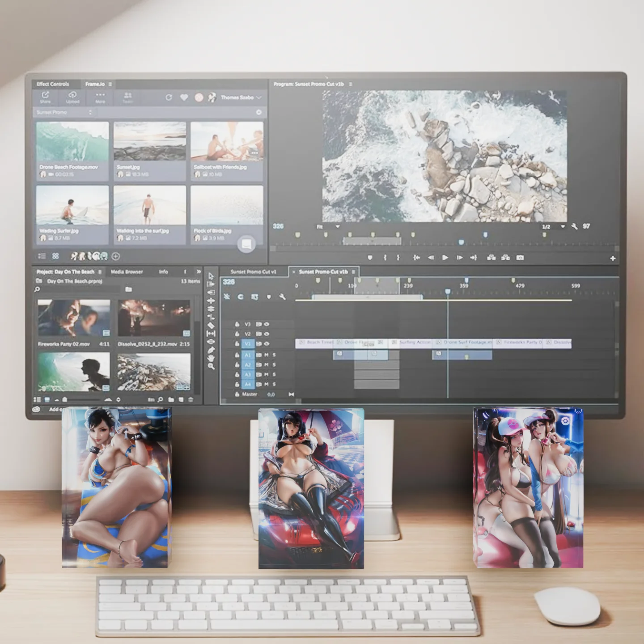Click Mark In in Program monitor
The image size is (644, 644).
[385, 258]
